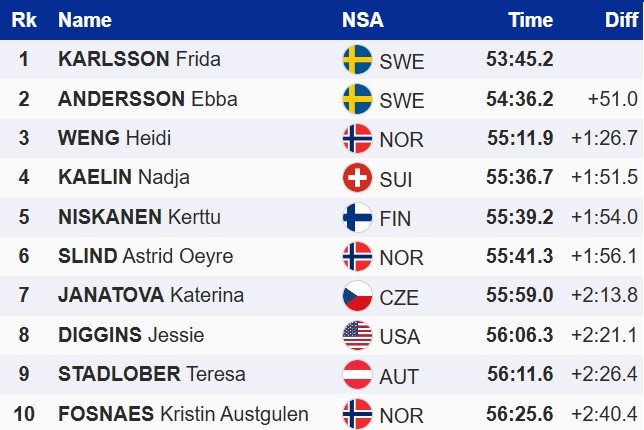This screenshot has height=430, width=644.
Task: Open athlete KARLSSON Frida's profile
Action: tap(139, 60)
